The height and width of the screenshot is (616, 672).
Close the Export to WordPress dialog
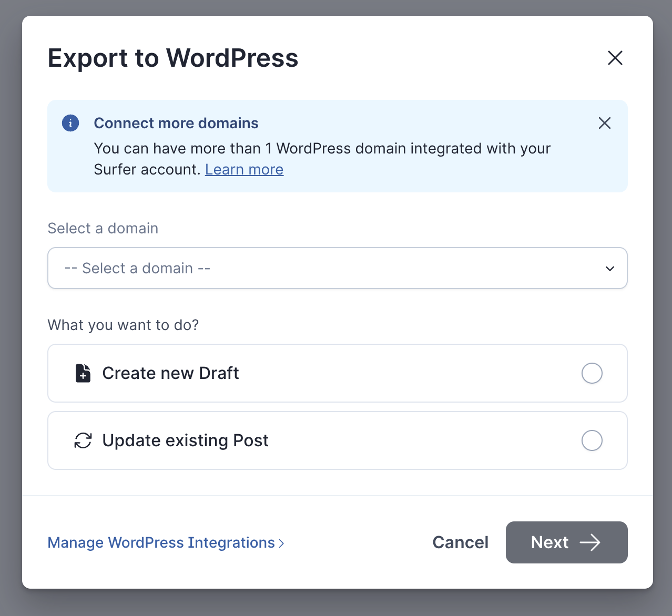point(615,58)
